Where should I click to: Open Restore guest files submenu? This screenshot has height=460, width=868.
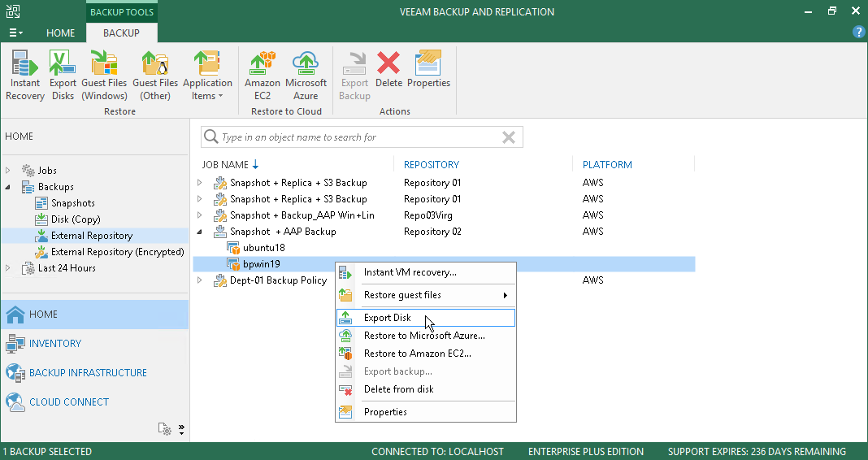point(426,295)
